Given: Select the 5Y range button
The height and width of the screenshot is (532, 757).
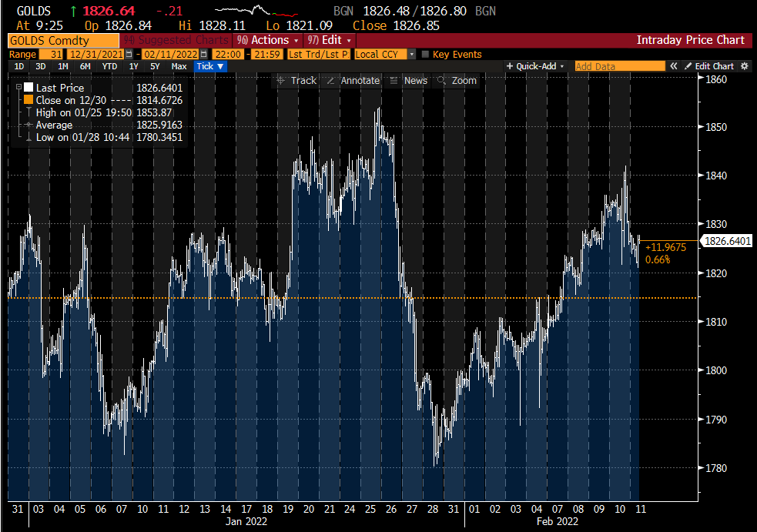Looking at the screenshot, I should point(155,67).
